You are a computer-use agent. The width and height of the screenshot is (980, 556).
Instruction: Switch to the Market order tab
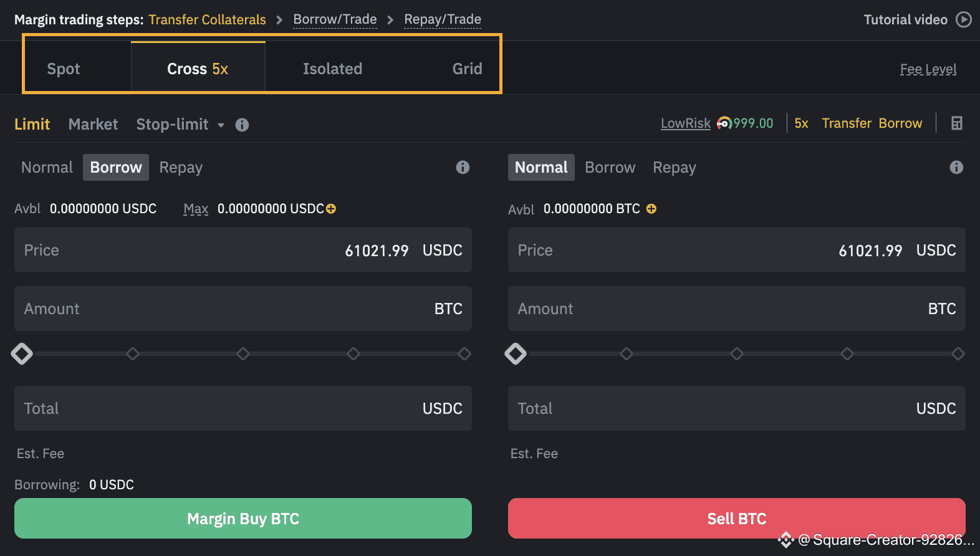(93, 124)
